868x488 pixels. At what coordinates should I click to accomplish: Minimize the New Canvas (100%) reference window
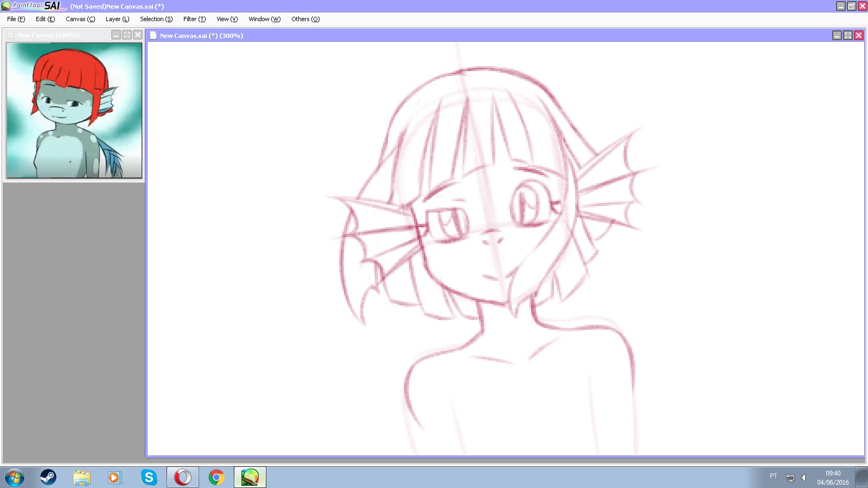pos(116,35)
